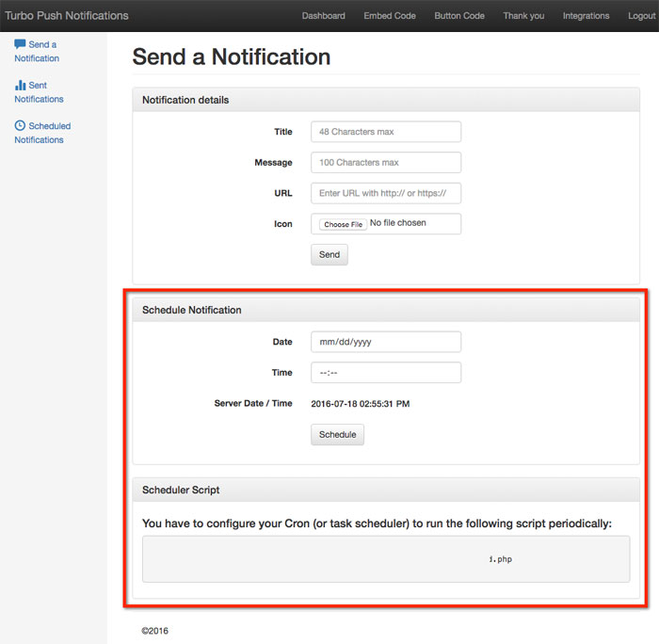Screen dimensions: 659x644
Task: Focus the URL input box
Action: point(386,193)
